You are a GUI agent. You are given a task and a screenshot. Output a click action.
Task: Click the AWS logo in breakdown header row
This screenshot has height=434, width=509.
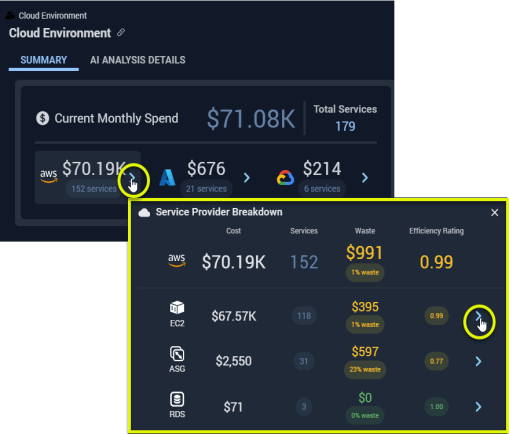177,261
